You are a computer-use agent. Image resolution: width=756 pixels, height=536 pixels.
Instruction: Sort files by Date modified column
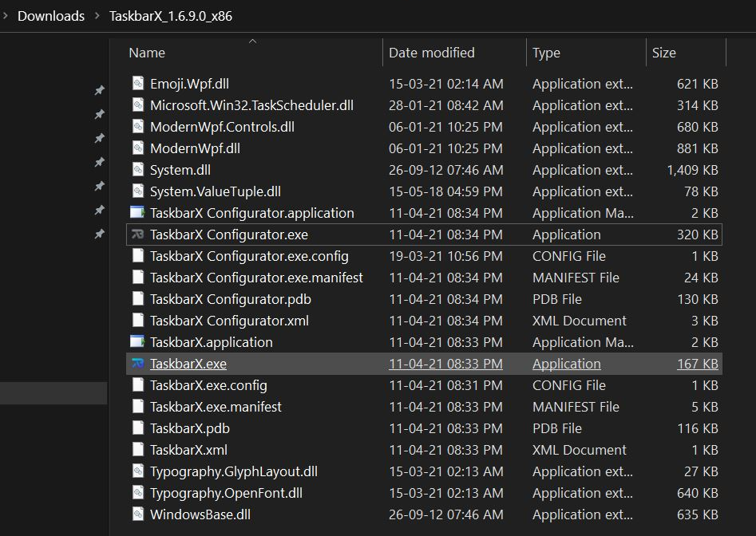[x=431, y=53]
